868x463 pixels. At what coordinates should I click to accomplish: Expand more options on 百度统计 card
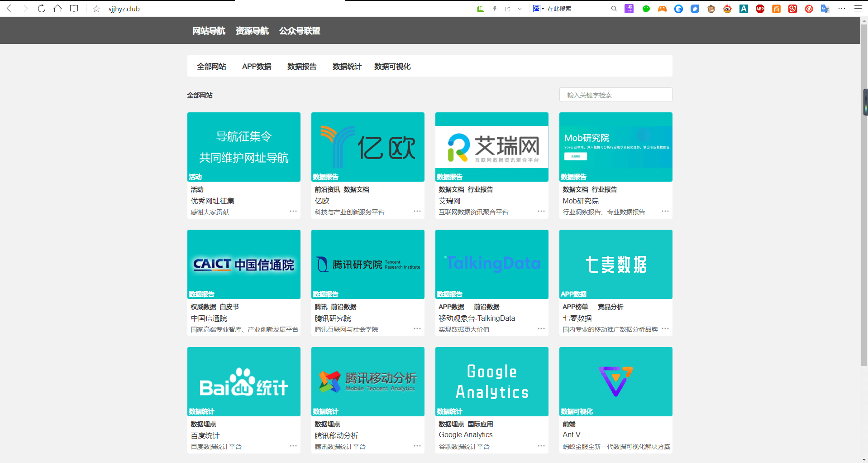(x=293, y=446)
